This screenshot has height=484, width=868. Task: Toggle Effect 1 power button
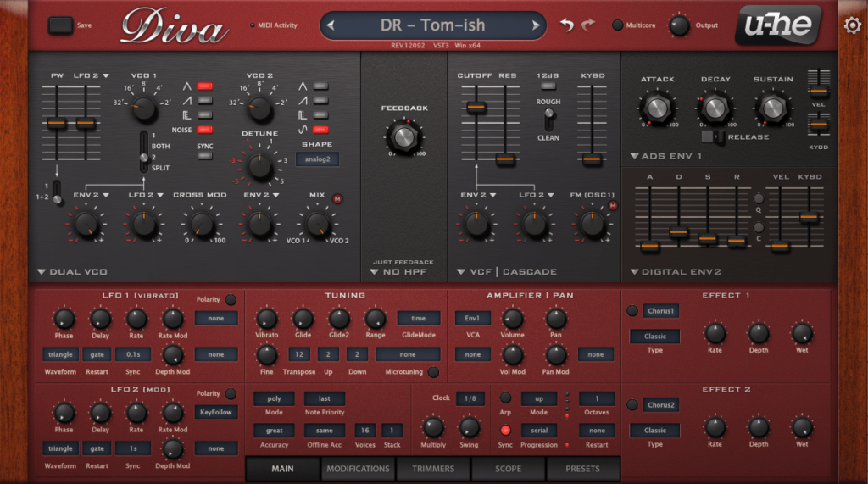click(632, 311)
